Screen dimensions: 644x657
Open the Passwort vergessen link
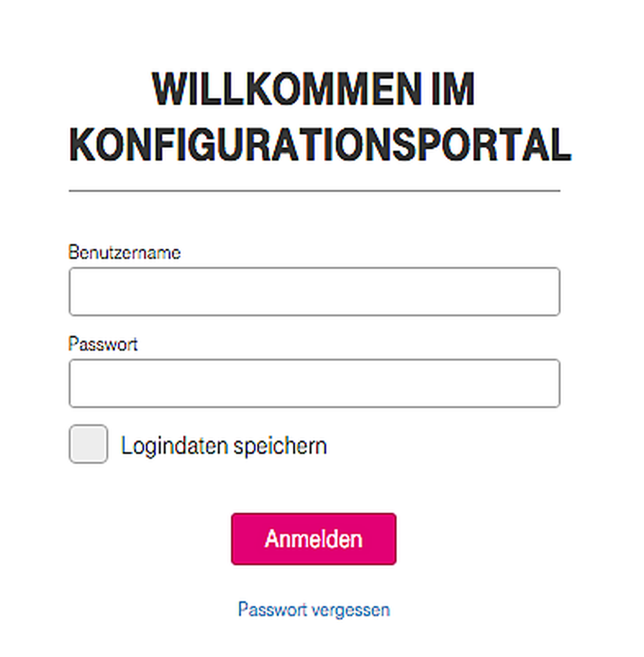(x=314, y=609)
